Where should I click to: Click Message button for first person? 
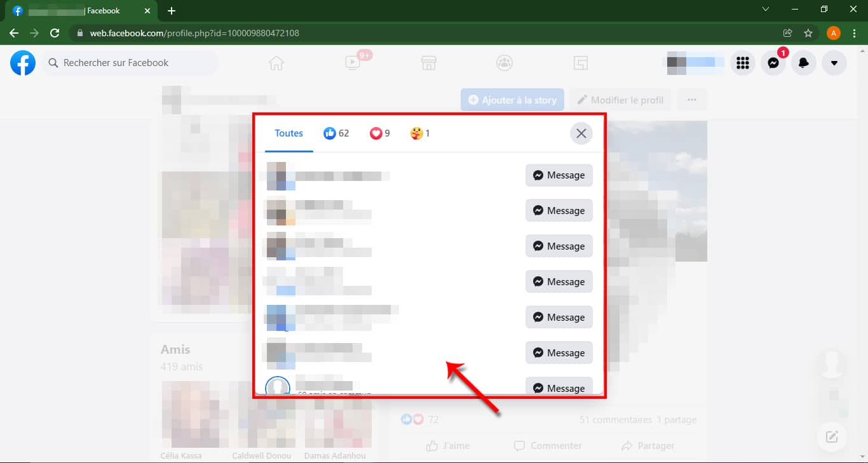559,175
